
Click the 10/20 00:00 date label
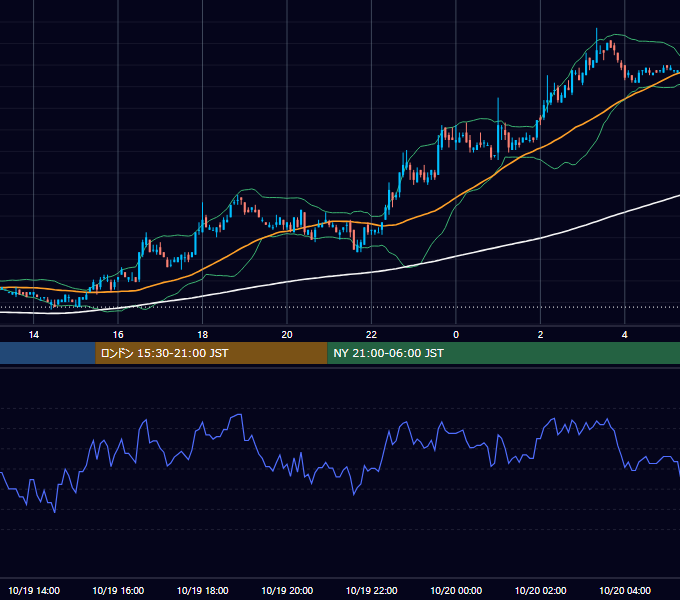(456, 590)
